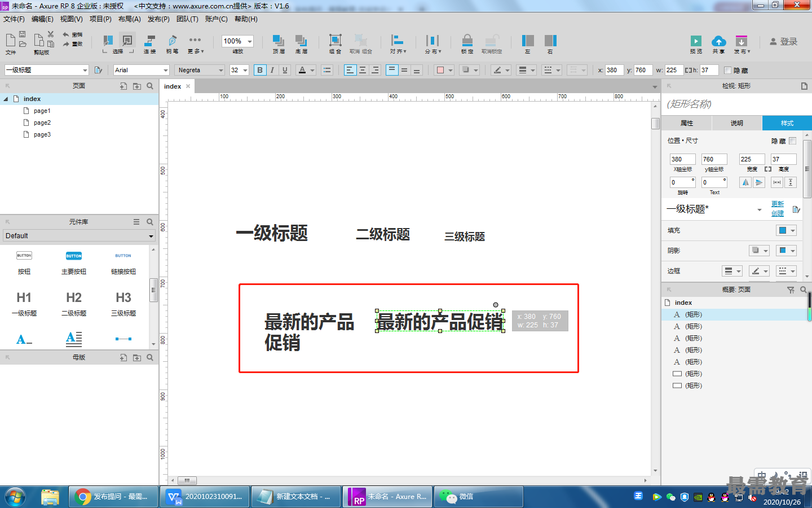The width and height of the screenshot is (812, 508).
Task: Open the 文件(F) menu
Action: pos(14,19)
